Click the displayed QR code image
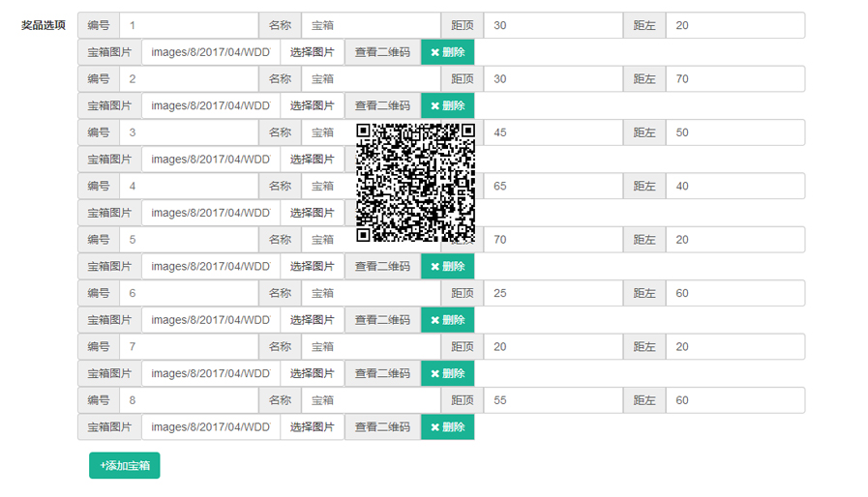Image resolution: width=868 pixels, height=497 pixels. pos(415,183)
